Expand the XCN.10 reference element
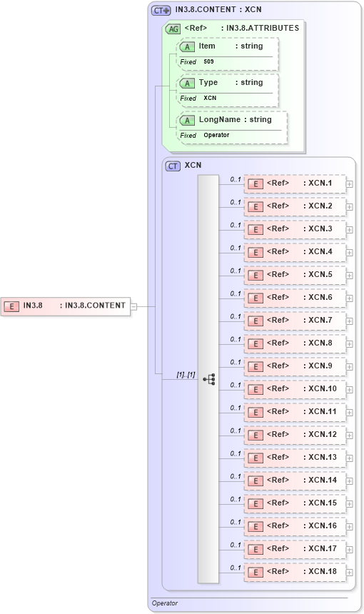The width and height of the screenshot is (364, 614). [x=350, y=390]
